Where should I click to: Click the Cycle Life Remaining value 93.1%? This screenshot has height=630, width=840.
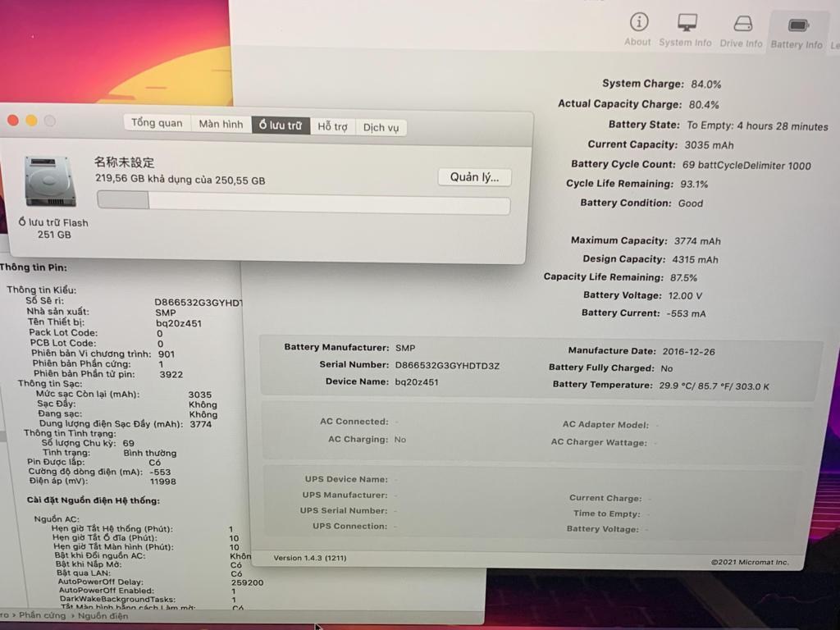click(x=694, y=185)
